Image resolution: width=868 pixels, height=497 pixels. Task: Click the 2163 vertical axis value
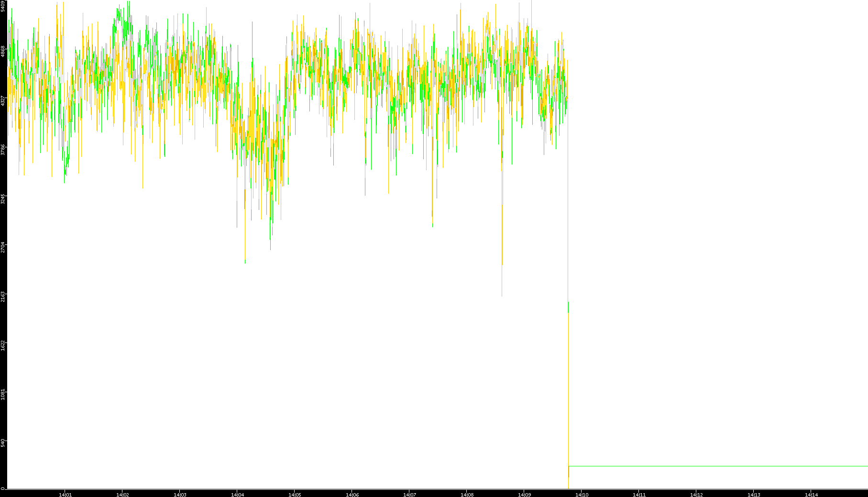click(3, 297)
